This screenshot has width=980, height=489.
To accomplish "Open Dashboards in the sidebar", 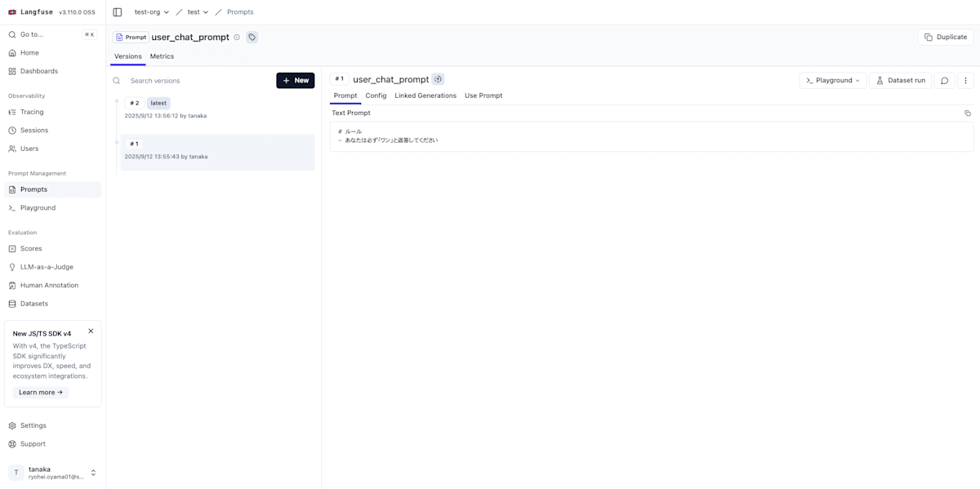I will 52,71.
